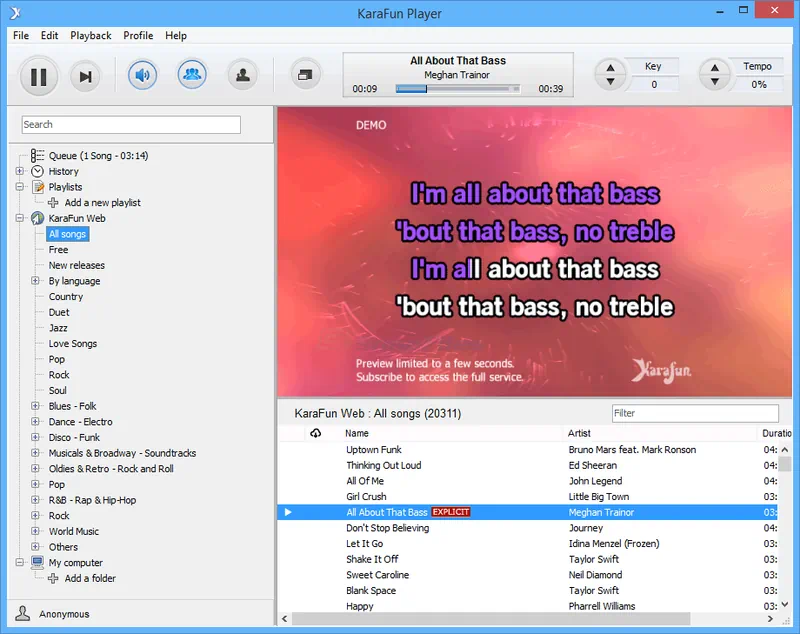800x634 pixels.
Task: Toggle the music volume speaker icon
Action: [142, 75]
